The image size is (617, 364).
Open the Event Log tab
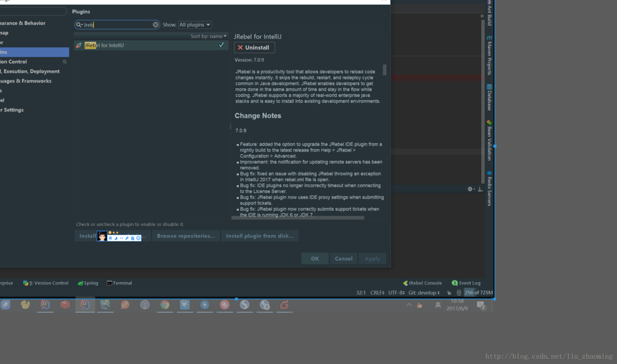466,283
